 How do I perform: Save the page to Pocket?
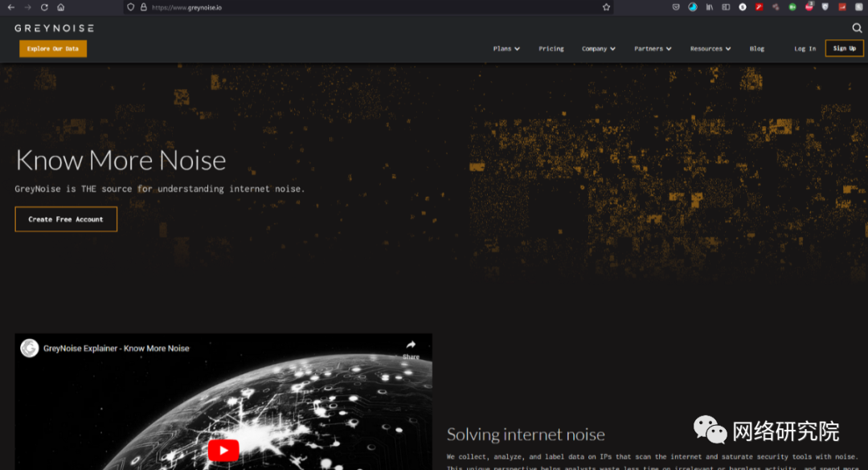pyautogui.click(x=676, y=7)
